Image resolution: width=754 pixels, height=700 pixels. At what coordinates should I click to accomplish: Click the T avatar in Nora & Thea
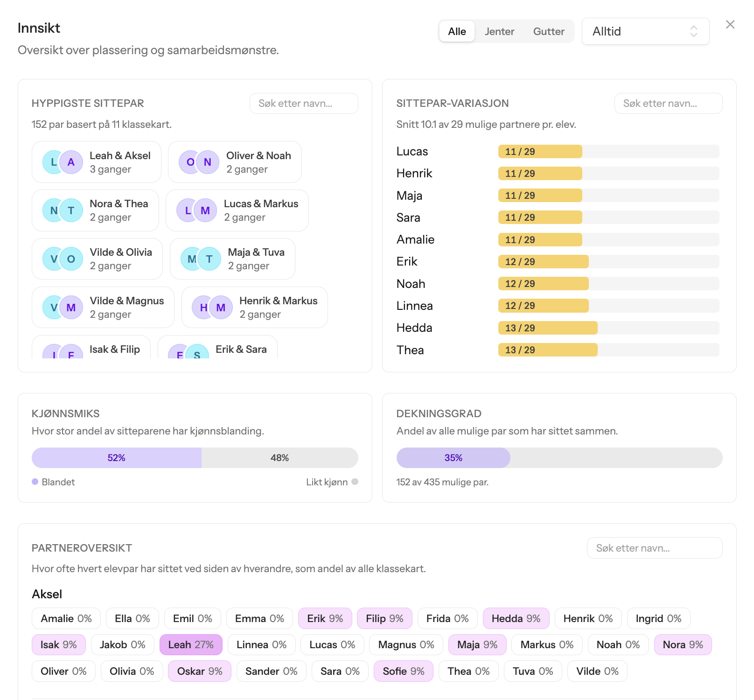(x=71, y=210)
